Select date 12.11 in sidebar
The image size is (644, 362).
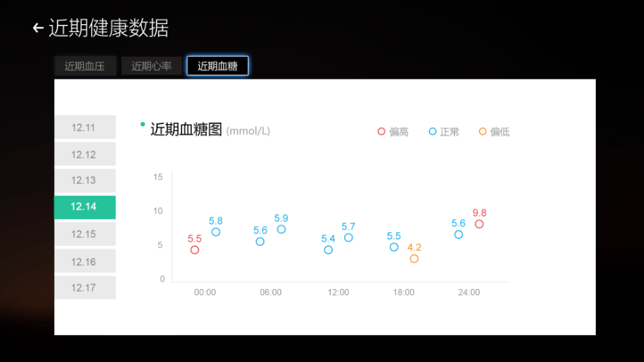[x=84, y=127]
